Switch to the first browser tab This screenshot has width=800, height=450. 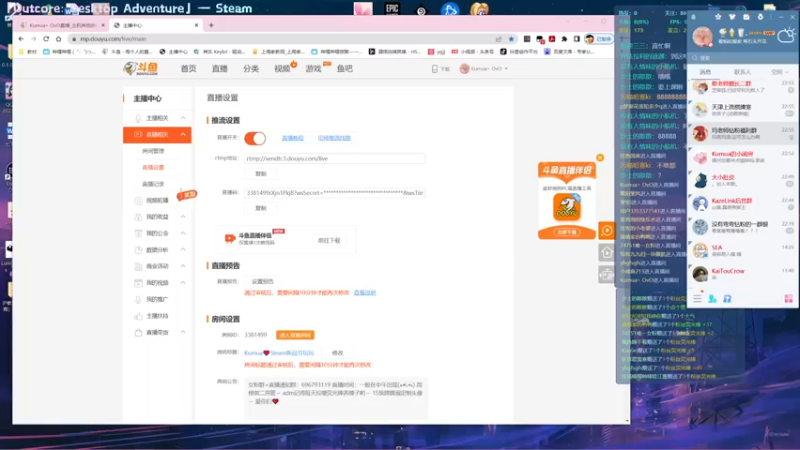[x=60, y=25]
